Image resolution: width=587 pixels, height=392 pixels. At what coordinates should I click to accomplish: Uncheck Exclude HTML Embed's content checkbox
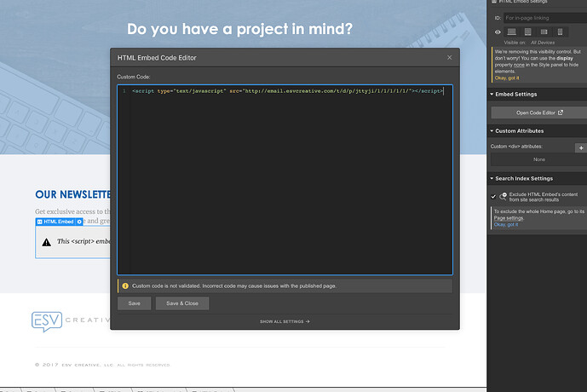tap(493, 197)
